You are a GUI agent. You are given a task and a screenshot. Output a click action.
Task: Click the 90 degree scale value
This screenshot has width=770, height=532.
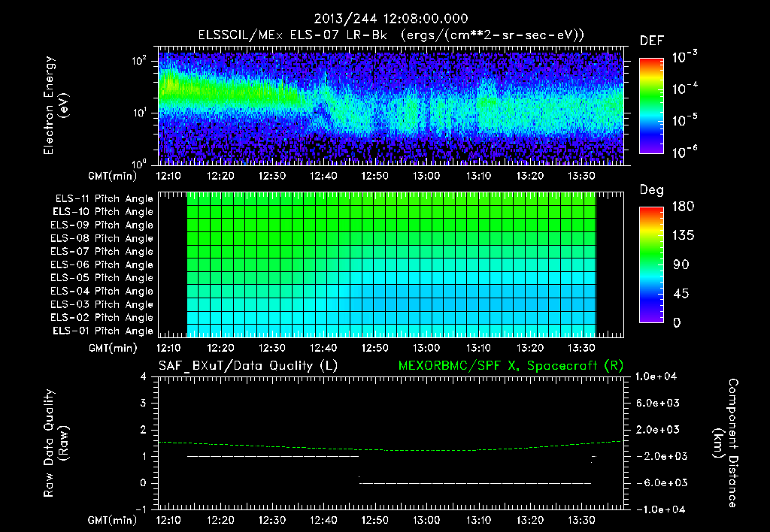pyautogui.click(x=681, y=264)
